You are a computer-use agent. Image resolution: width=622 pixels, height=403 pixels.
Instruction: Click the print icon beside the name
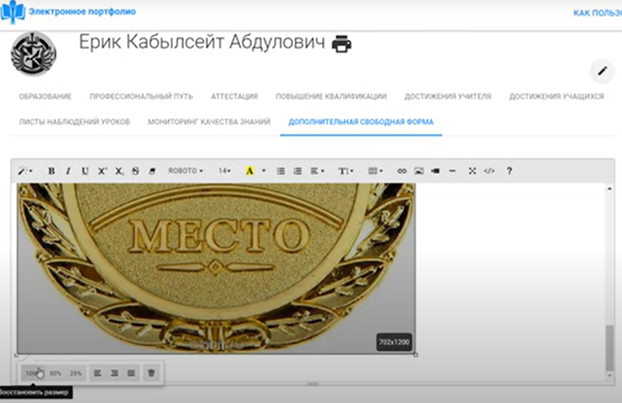(x=342, y=44)
